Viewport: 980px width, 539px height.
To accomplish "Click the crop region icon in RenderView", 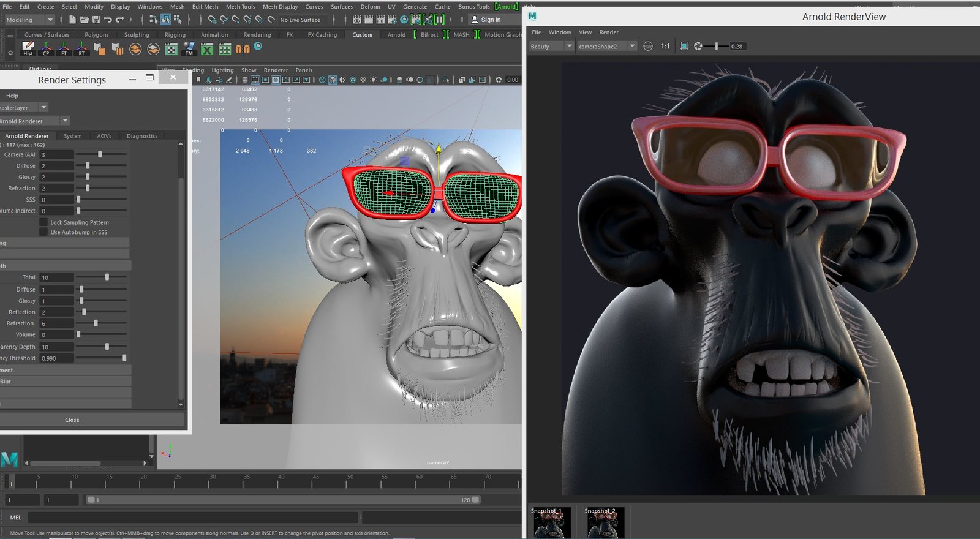I will click(684, 46).
